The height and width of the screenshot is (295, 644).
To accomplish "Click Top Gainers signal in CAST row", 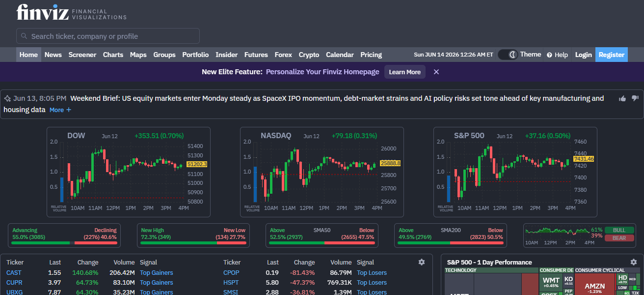I will tap(157, 273).
